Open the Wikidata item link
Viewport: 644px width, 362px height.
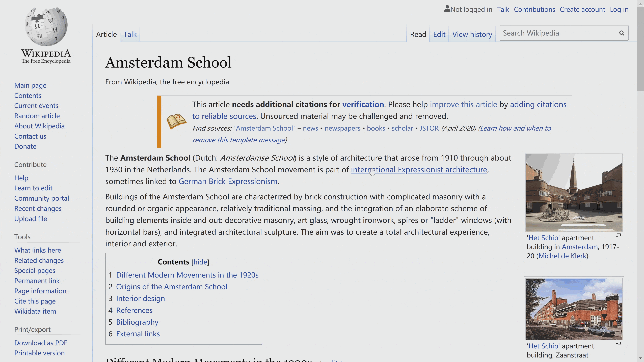tap(35, 311)
